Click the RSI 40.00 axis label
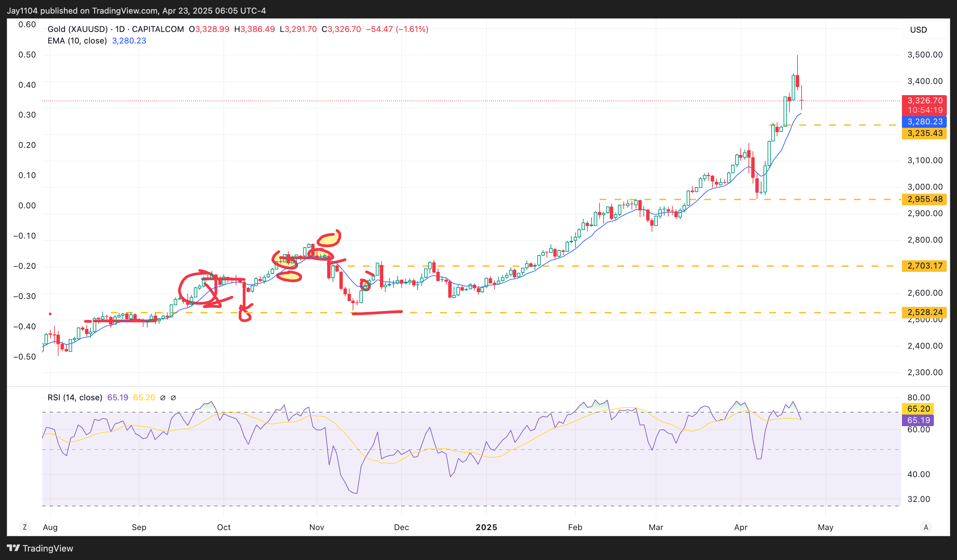This screenshot has height=560, width=957. 919,474
